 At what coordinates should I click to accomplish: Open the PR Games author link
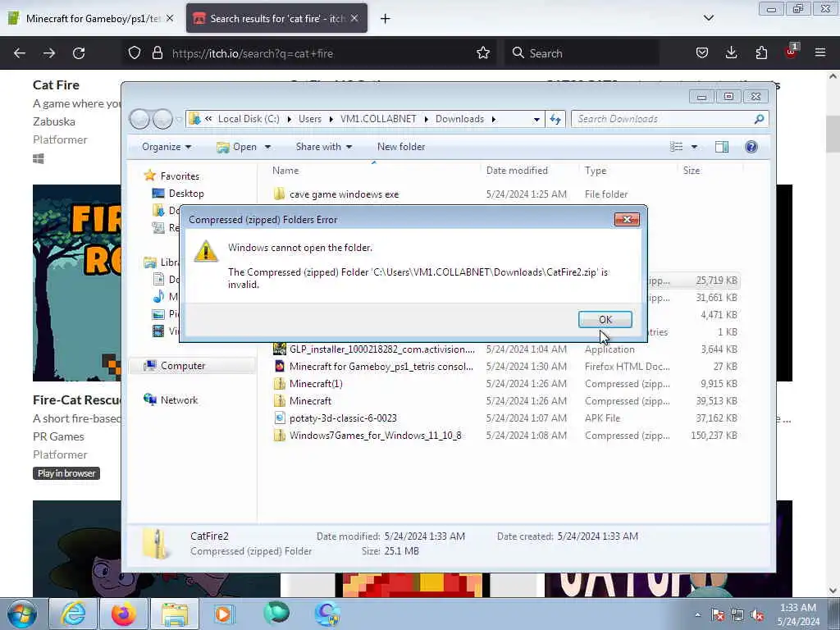pyautogui.click(x=58, y=436)
